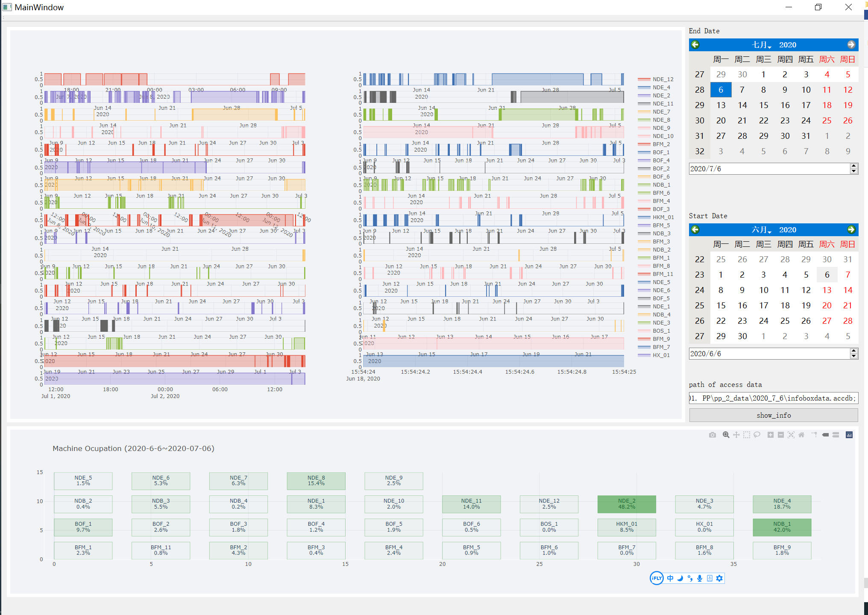This screenshot has width=868, height=615.
Task: Go to previous month in End Date calendar
Action: 695,45
